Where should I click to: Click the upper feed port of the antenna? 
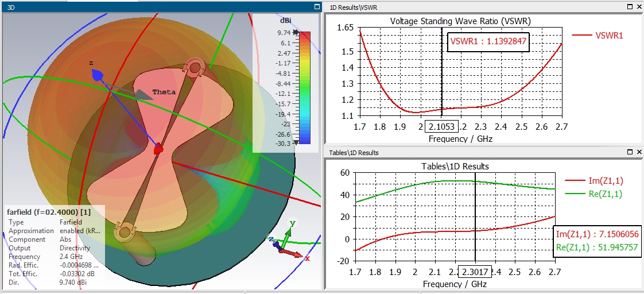pos(195,67)
